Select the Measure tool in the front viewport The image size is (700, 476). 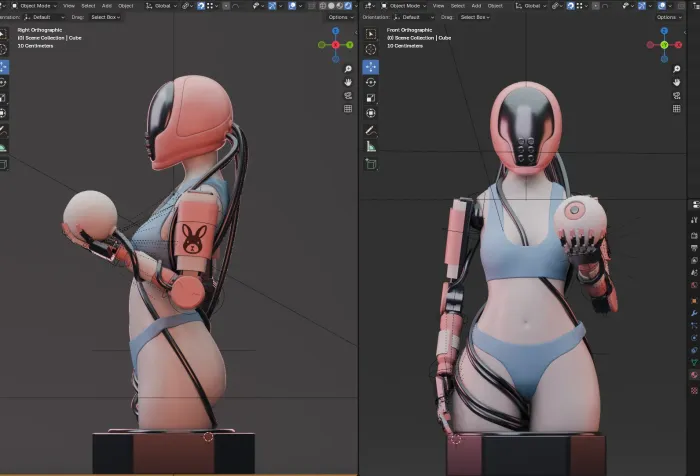370,146
